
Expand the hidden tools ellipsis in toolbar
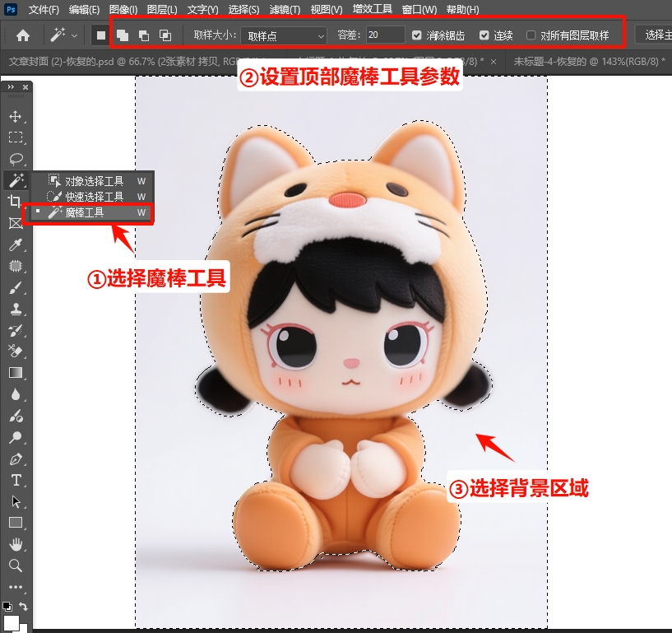pyautogui.click(x=16, y=586)
